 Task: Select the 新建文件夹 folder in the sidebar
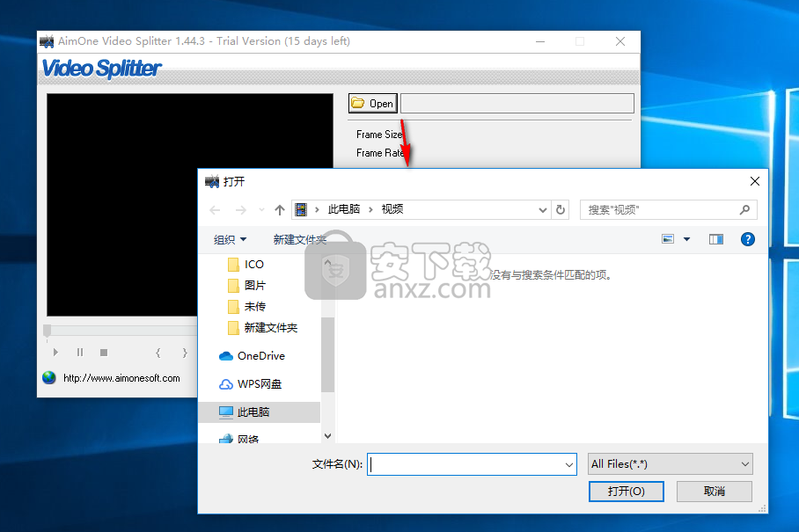[x=262, y=328]
